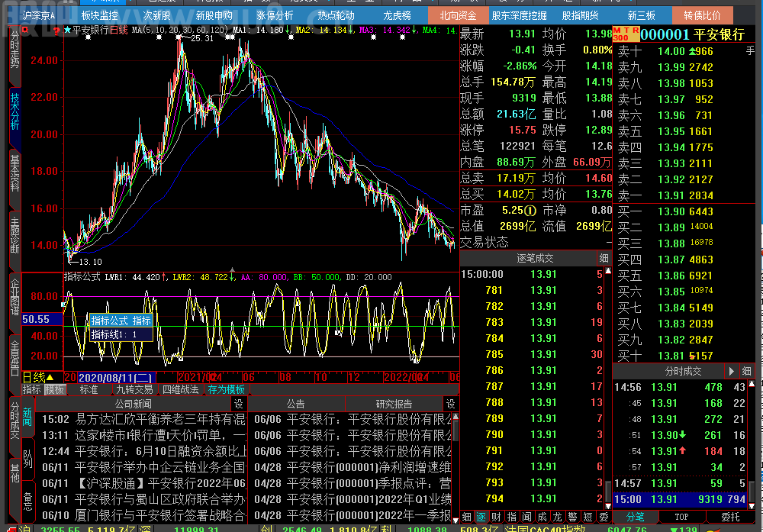Open the 股东深度挖掘 top tab
Viewport: 763px width, 532px height.
(519, 15)
